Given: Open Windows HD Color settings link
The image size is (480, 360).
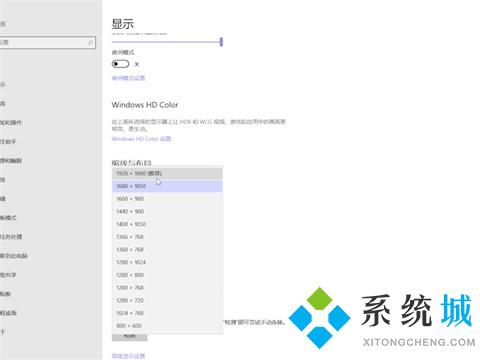Looking at the screenshot, I should coord(141,139).
